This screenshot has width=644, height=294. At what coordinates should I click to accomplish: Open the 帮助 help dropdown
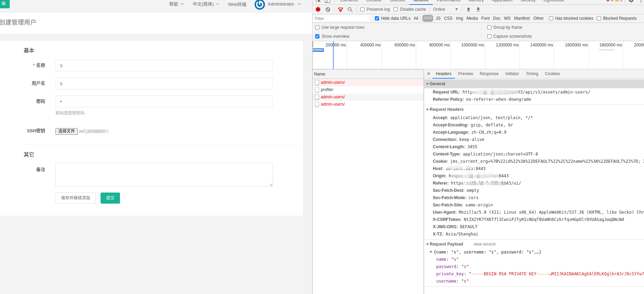tap(177, 4)
